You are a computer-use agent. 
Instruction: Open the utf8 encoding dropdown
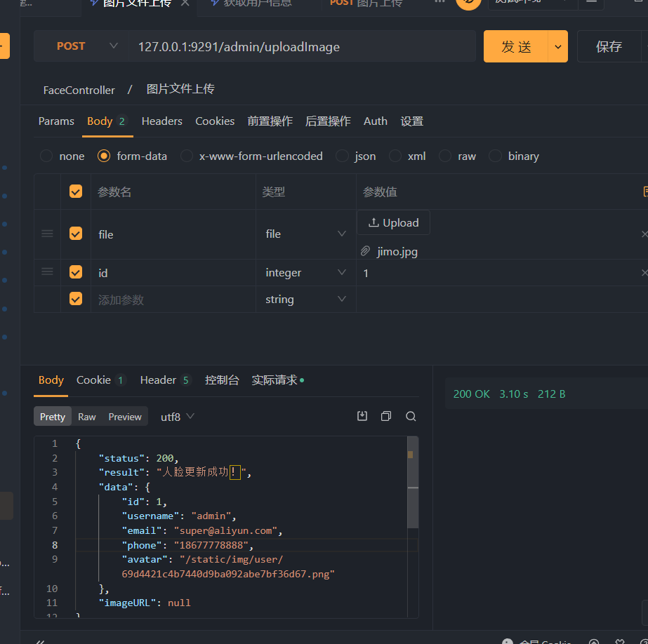pos(177,417)
